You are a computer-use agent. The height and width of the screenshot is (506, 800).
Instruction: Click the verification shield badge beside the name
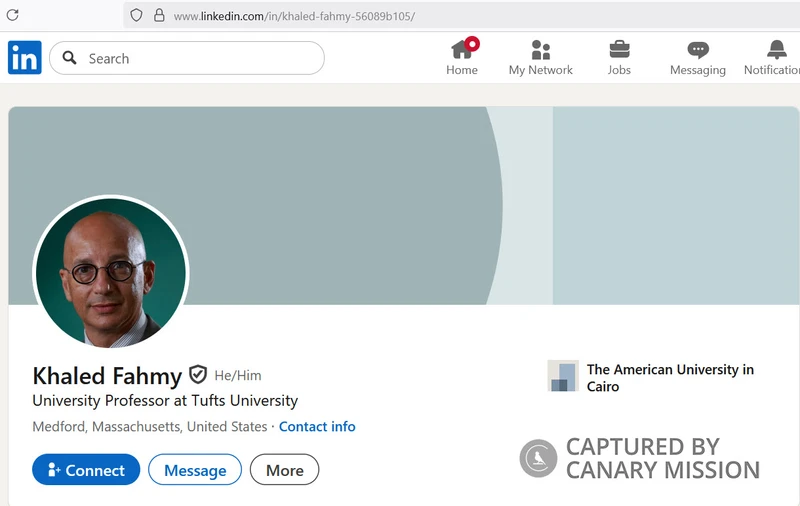click(198, 375)
